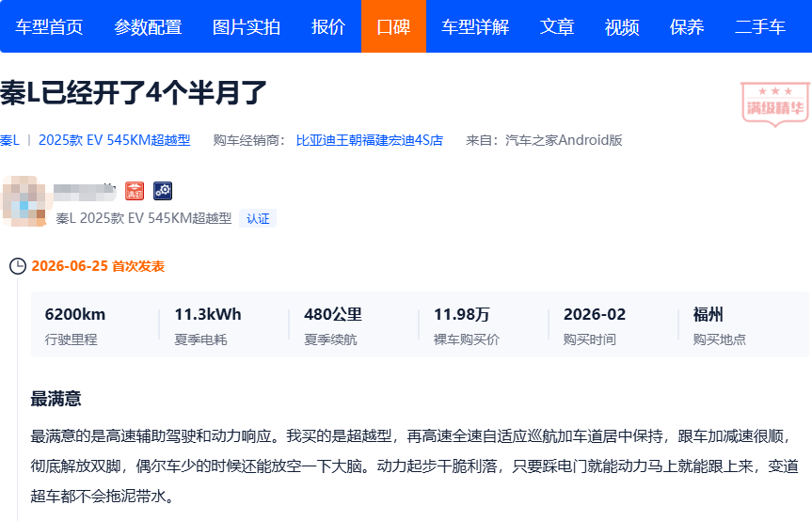Open the 2025款 EV 545KM超越型 link
This screenshot has height=521, width=812.
115,140
